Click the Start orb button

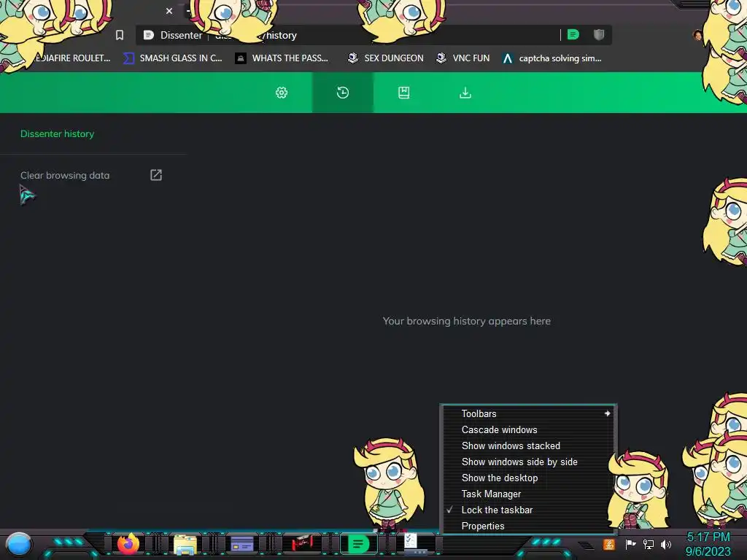19,544
